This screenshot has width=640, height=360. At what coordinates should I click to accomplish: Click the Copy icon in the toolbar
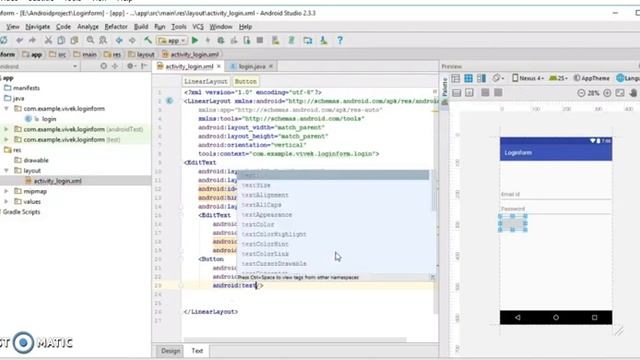[61, 40]
